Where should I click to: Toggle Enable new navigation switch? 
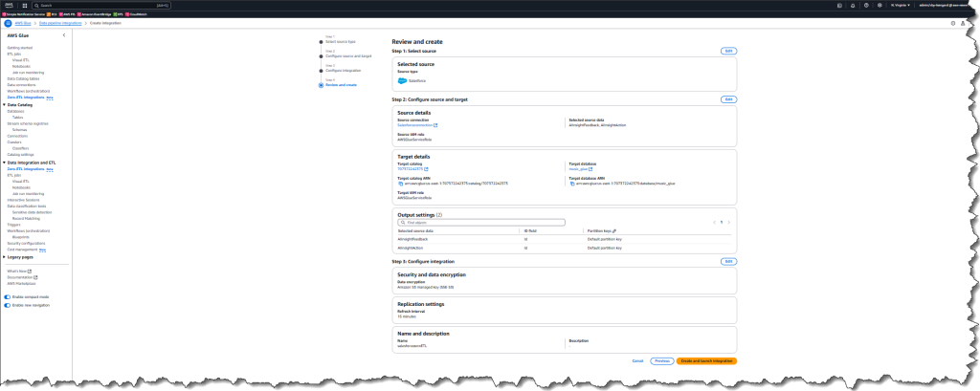pyautogui.click(x=8, y=305)
